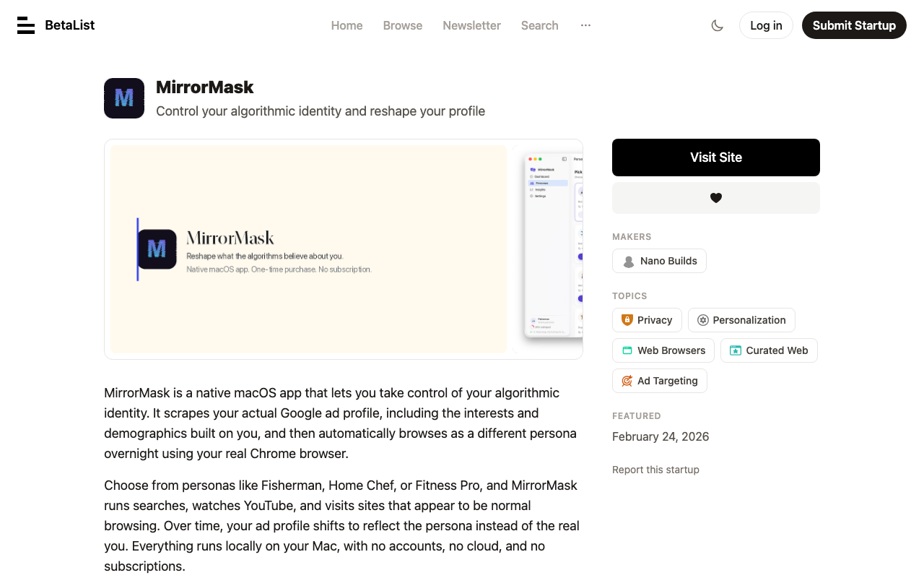The height and width of the screenshot is (578, 924).
Task: Go to the Home navigation item
Action: (346, 25)
